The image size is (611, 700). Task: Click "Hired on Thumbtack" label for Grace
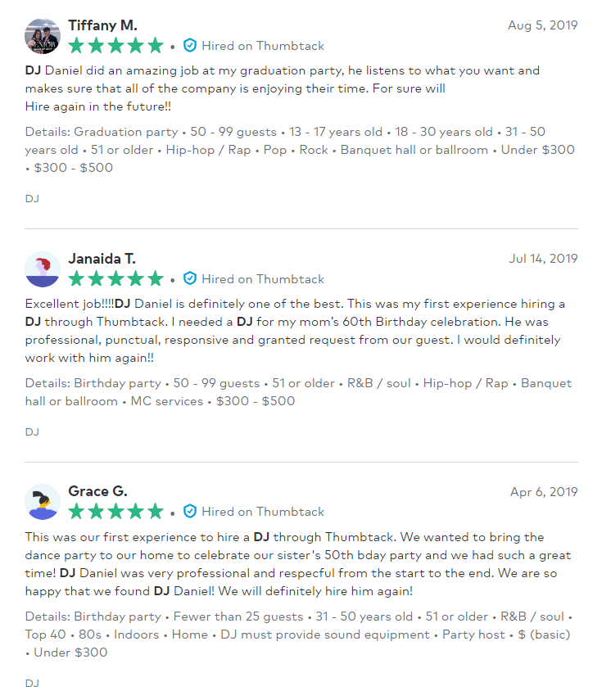(263, 512)
